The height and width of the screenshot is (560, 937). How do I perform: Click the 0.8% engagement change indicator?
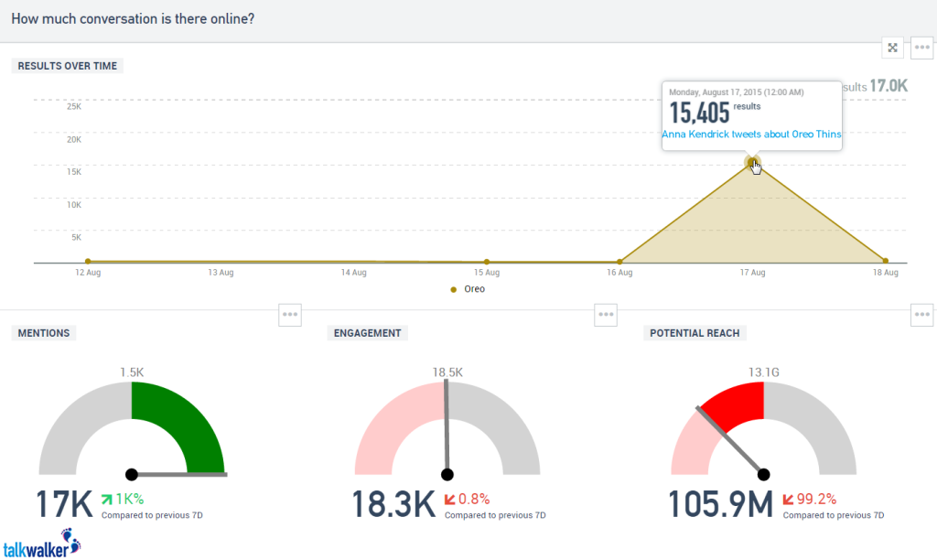point(467,499)
